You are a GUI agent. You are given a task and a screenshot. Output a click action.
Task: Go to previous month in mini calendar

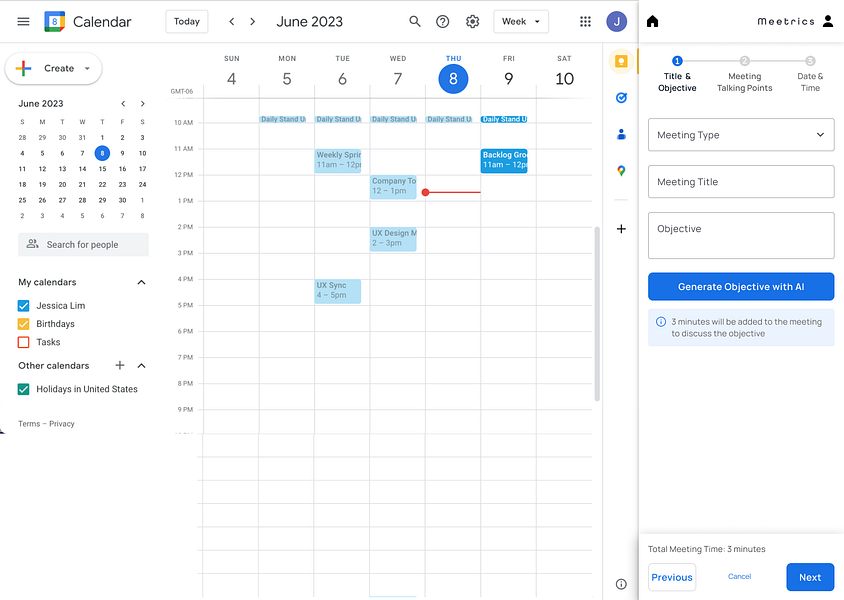[123, 103]
